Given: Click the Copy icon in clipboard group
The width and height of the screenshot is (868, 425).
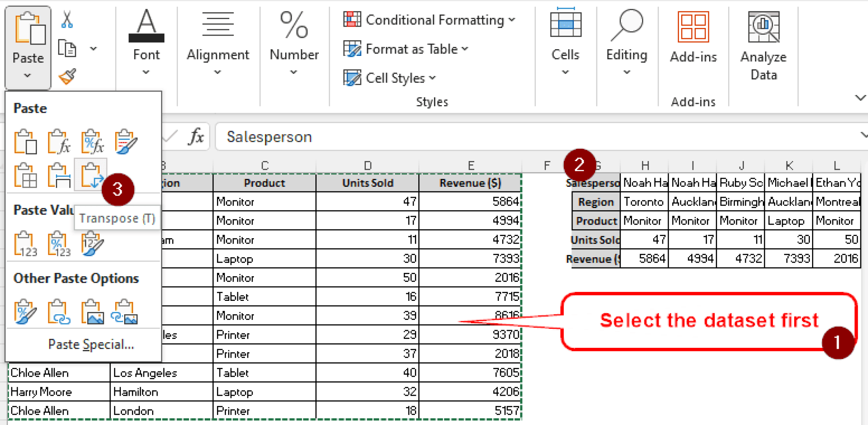Looking at the screenshot, I should click(x=67, y=48).
